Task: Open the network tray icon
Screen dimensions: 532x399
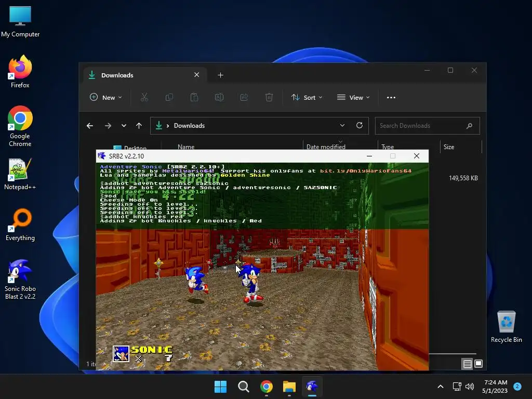Action: [x=457, y=387]
